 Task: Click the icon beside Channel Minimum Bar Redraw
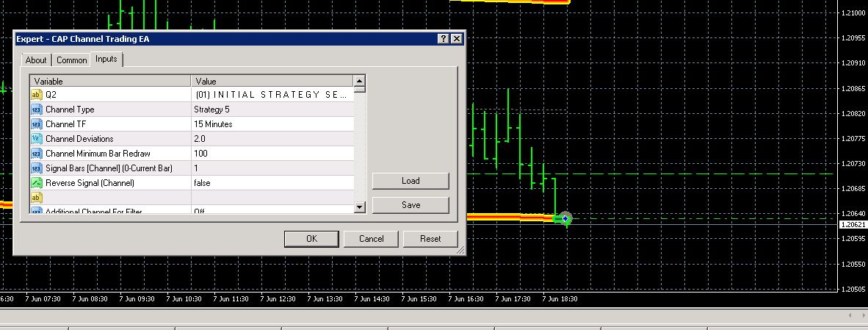coord(37,154)
